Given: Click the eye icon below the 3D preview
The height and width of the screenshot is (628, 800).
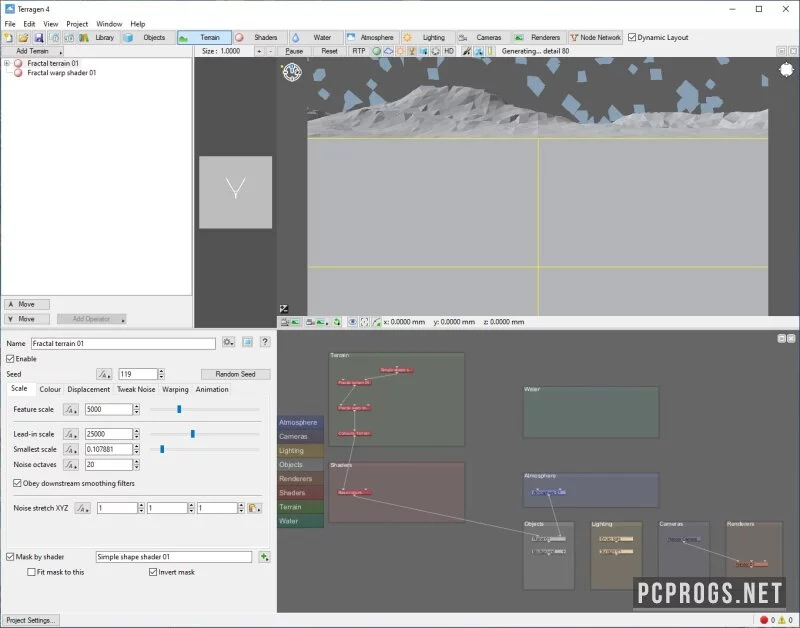Looking at the screenshot, I should [x=352, y=322].
